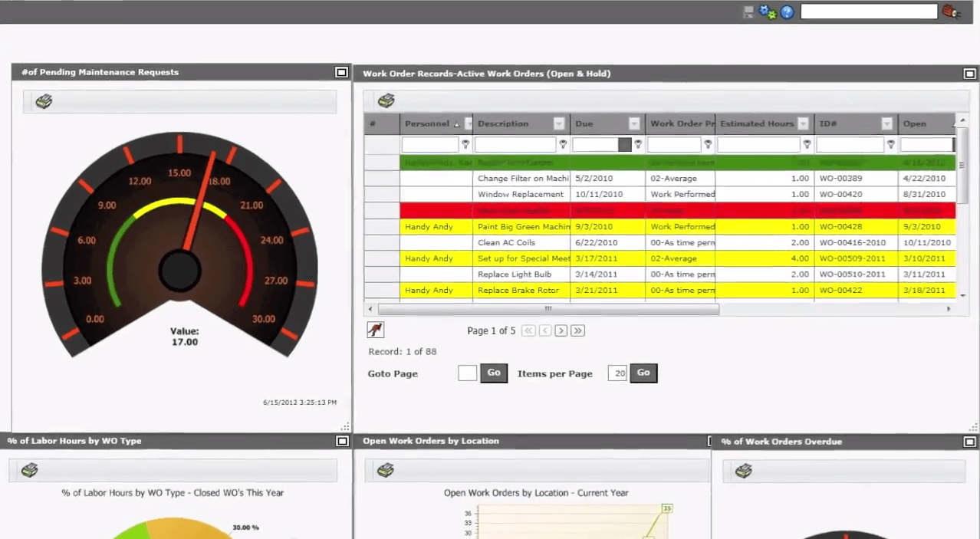The height and width of the screenshot is (539, 980).
Task: Print the Pending Maintenance Requests gauge
Action: pos(43,101)
